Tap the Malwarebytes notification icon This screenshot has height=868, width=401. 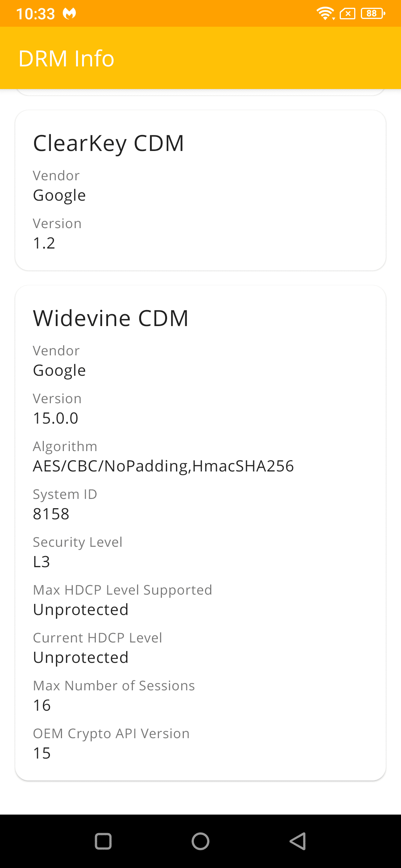coord(69,14)
